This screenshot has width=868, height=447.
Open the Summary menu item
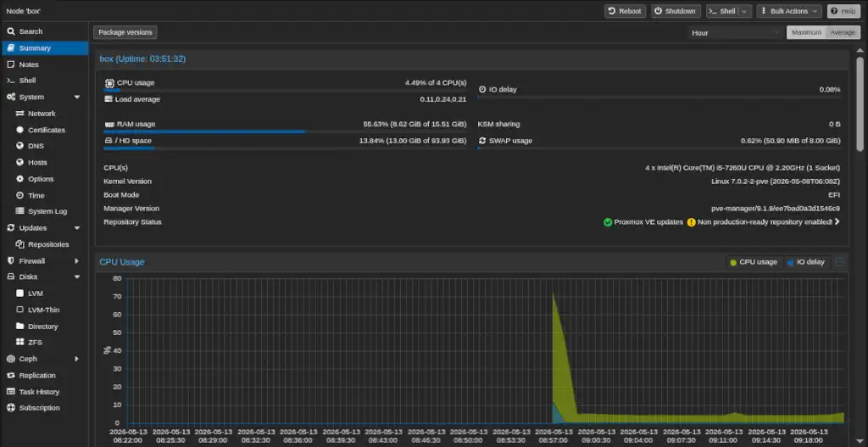click(45, 48)
